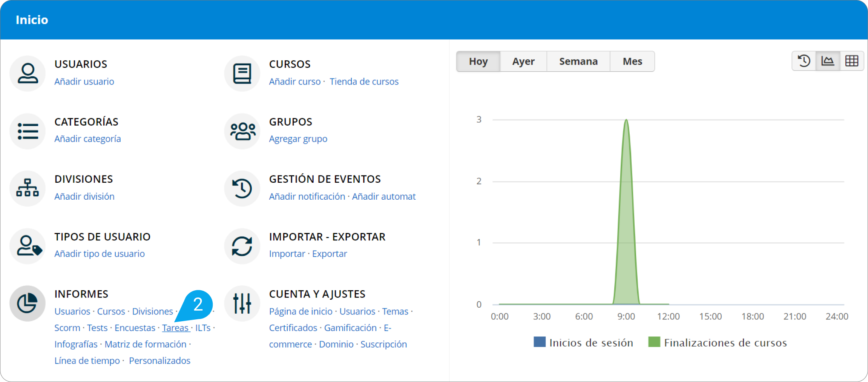Image resolution: width=868 pixels, height=382 pixels.
Task: Click the Añadir usuario link
Action: pyautogui.click(x=84, y=82)
